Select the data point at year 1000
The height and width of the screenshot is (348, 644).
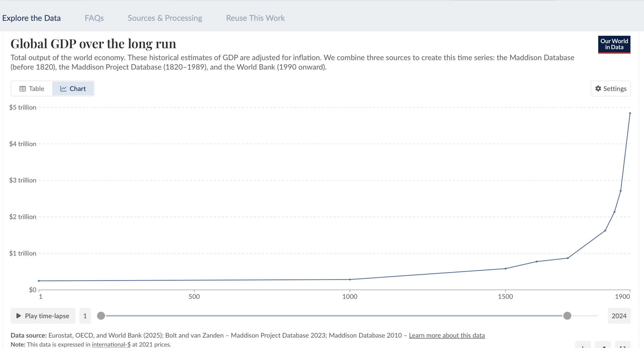click(x=350, y=280)
